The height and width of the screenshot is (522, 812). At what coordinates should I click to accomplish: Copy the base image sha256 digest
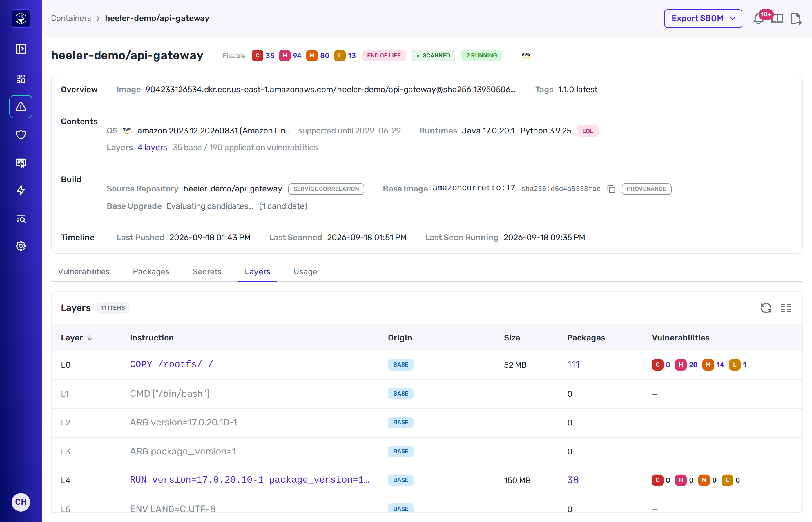(x=611, y=189)
